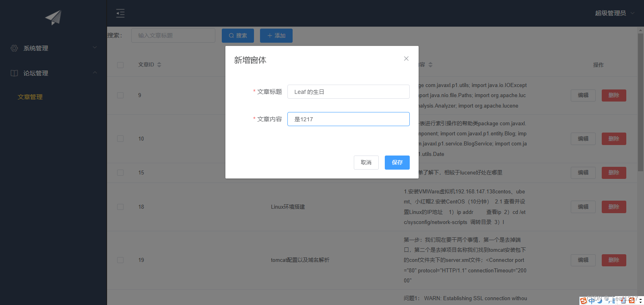Screen dimensions: 644x305
Task: Delete article 15 with 删除
Action: point(614,172)
